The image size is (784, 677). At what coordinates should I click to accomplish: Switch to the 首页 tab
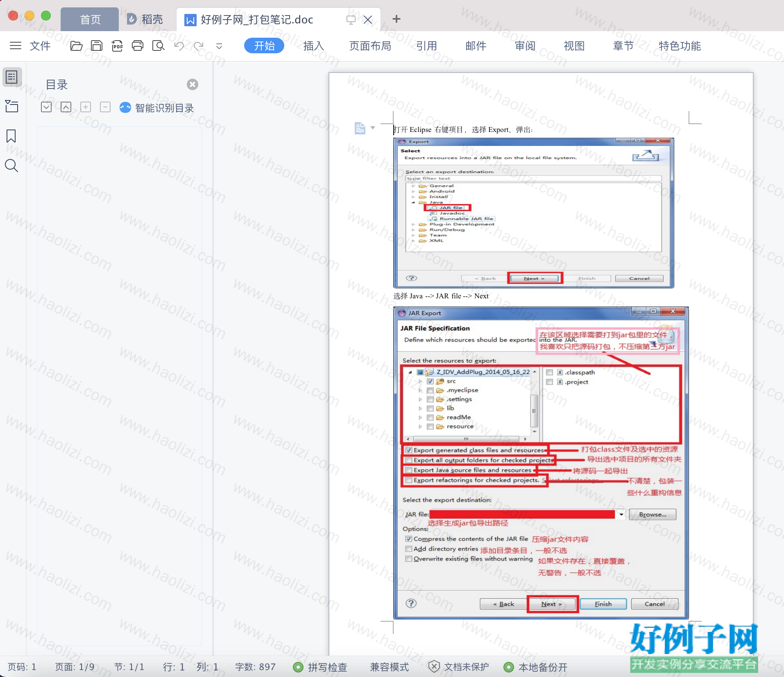point(90,19)
